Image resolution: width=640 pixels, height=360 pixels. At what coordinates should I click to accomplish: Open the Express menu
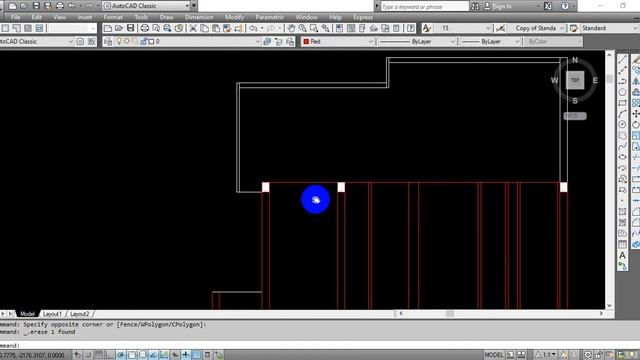click(x=363, y=17)
